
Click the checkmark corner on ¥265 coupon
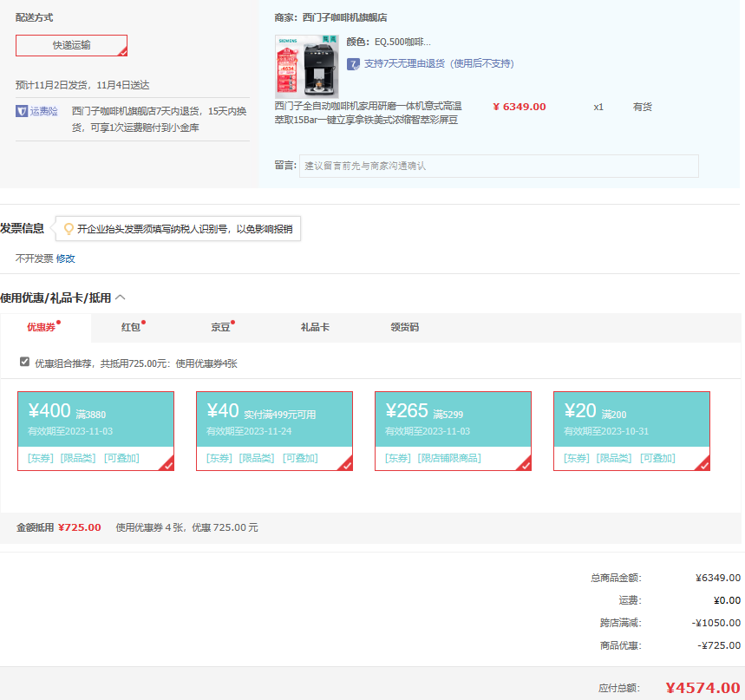coord(525,464)
